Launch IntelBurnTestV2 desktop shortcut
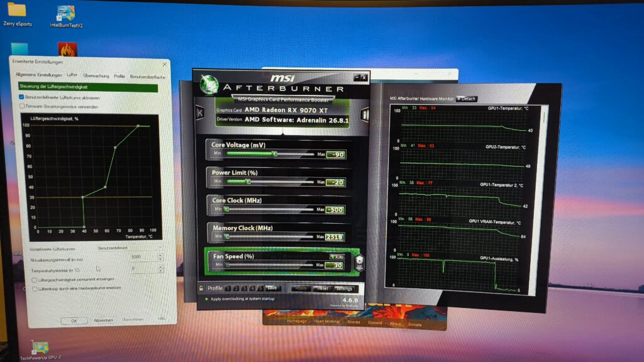This screenshot has height=362, width=644. point(66,16)
